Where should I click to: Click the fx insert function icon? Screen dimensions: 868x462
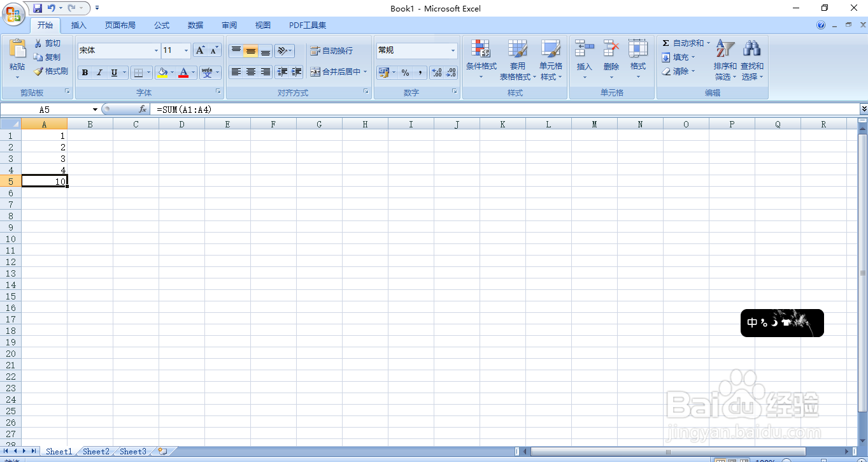[x=143, y=110]
